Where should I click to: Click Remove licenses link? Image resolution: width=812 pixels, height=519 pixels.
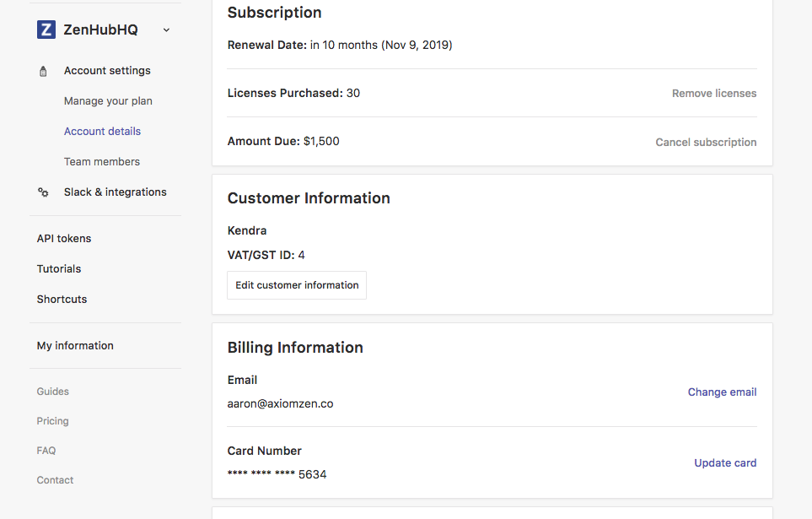pyautogui.click(x=714, y=94)
